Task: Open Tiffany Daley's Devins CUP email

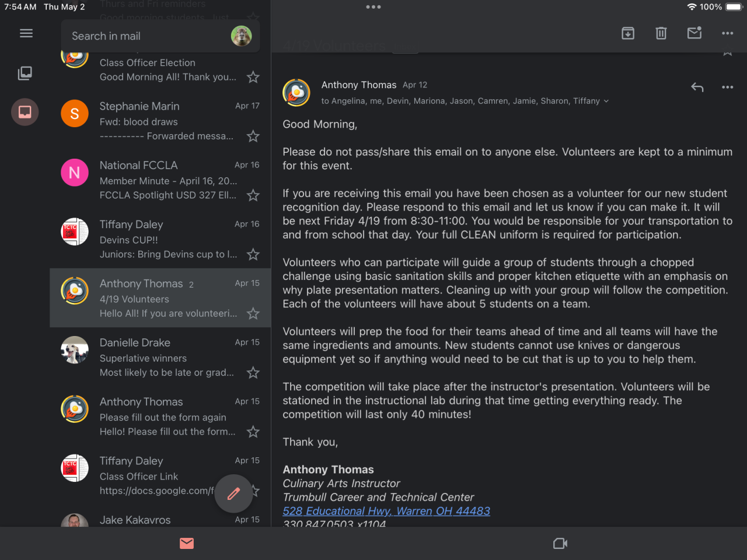Action: click(160, 239)
